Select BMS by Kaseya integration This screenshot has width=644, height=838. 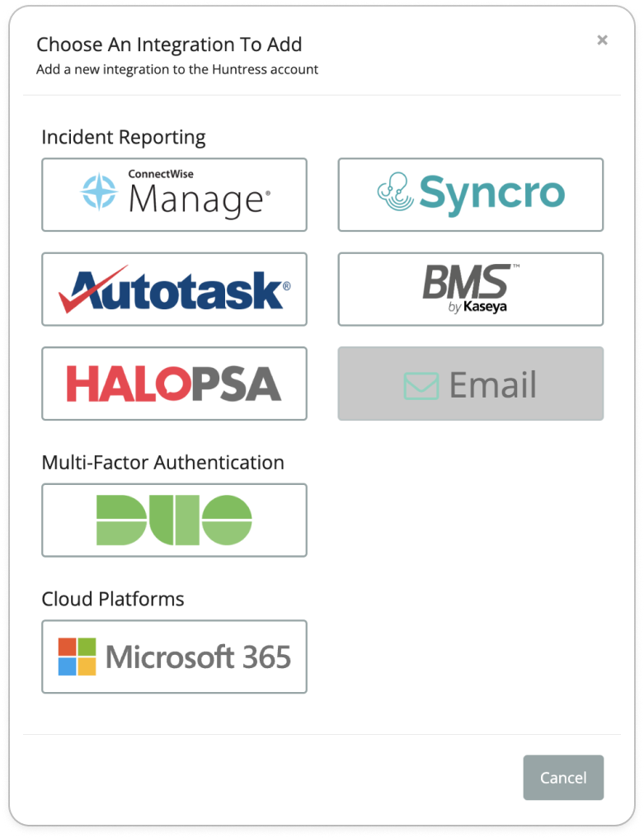(x=470, y=290)
